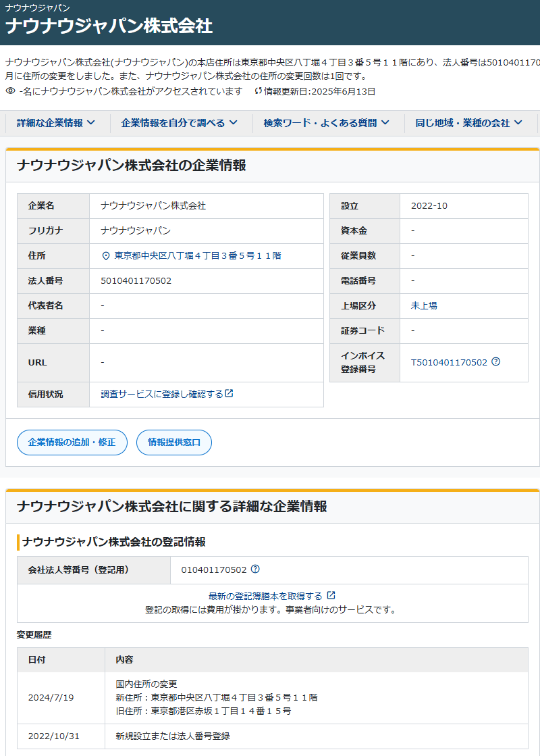This screenshot has height=756, width=540.
Task: Follow the 調査サービスに登録し確認する link
Action: coord(161,394)
